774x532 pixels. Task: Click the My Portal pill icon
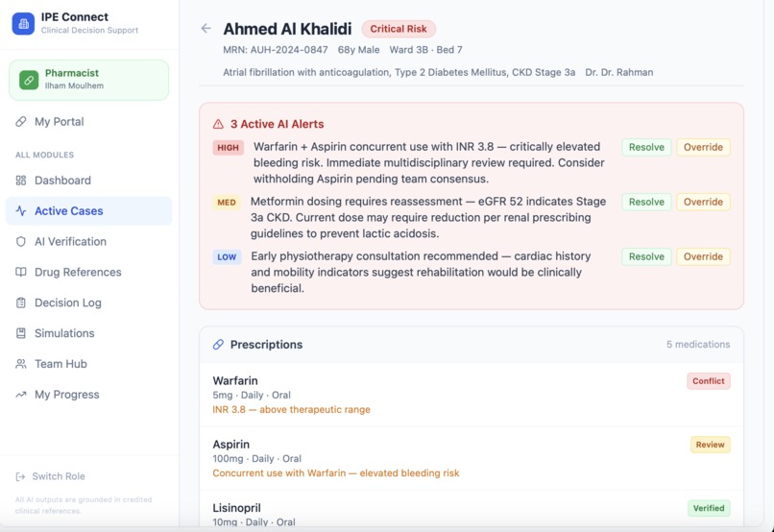click(x=21, y=121)
